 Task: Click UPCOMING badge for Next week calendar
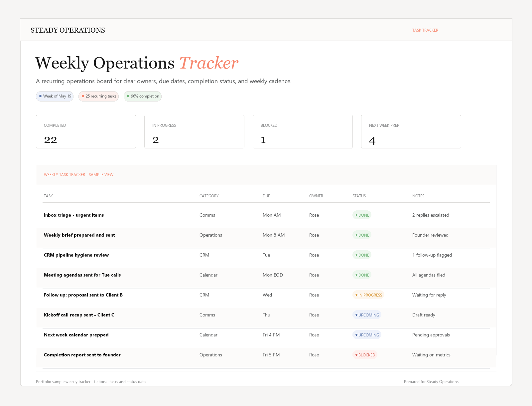[367, 335]
